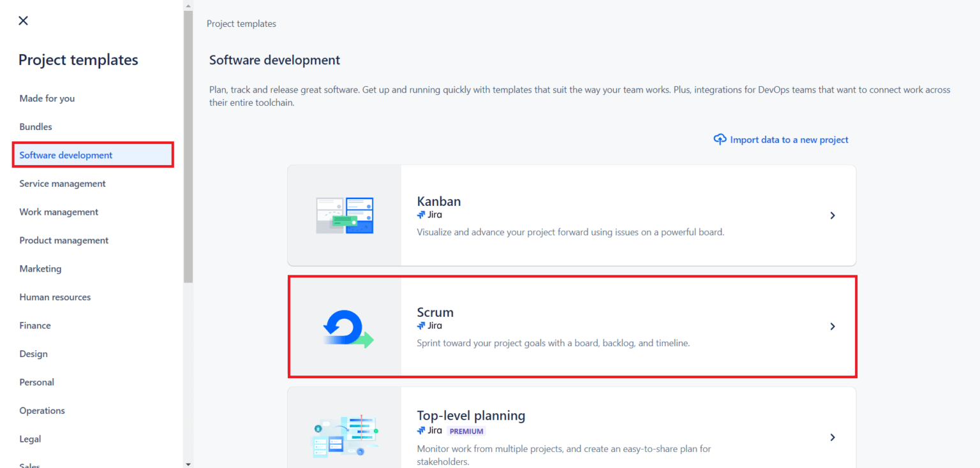Click the Kanban board illustration thumbnail
The height and width of the screenshot is (468, 980).
[x=345, y=216]
